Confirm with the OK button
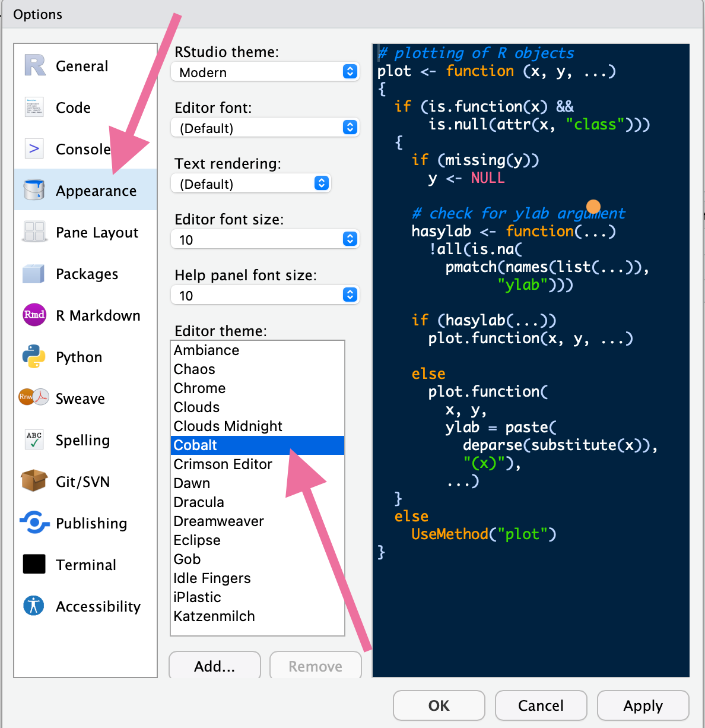This screenshot has height=728, width=705. click(439, 705)
